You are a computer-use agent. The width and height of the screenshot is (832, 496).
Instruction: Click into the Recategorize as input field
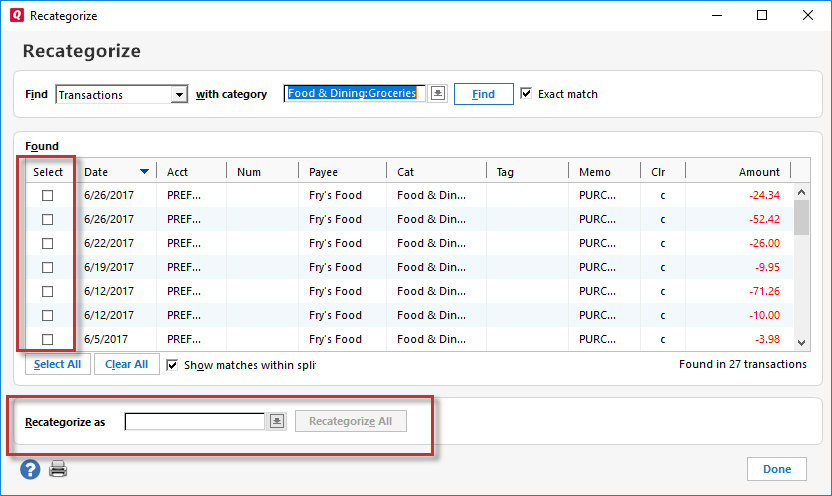[195, 421]
